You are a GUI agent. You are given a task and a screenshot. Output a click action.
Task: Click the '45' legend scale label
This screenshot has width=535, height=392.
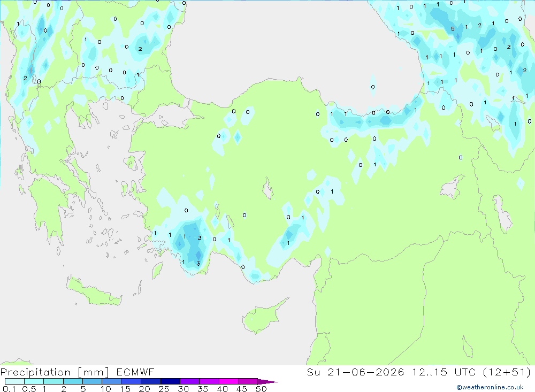(x=242, y=389)
